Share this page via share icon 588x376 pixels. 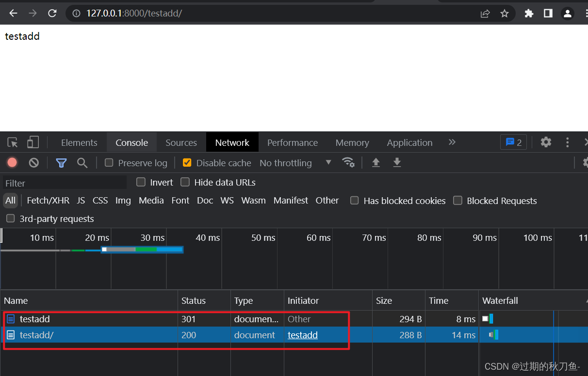tap(485, 14)
